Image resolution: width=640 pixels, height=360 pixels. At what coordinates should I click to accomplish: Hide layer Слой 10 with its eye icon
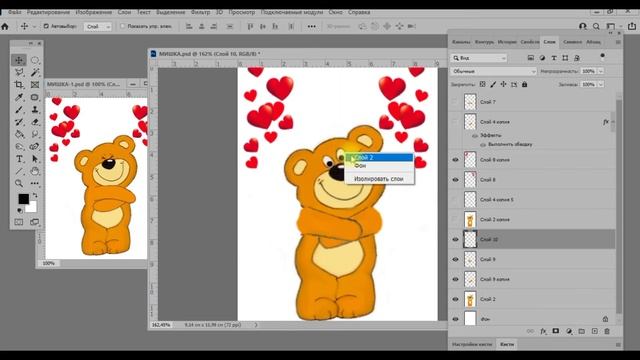pyautogui.click(x=456, y=240)
